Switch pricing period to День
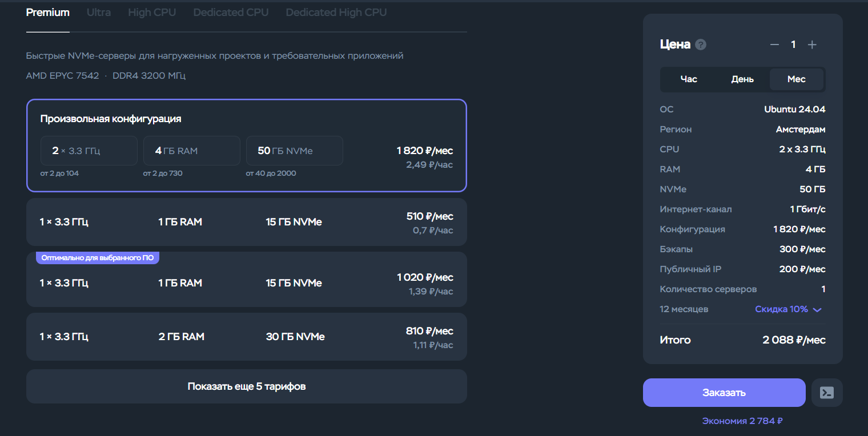This screenshot has height=436, width=868. 742,79
